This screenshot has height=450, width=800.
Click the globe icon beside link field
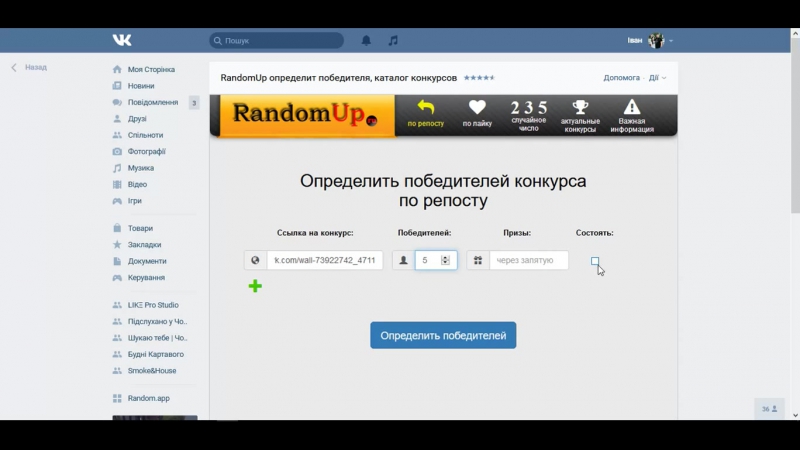tap(255, 260)
